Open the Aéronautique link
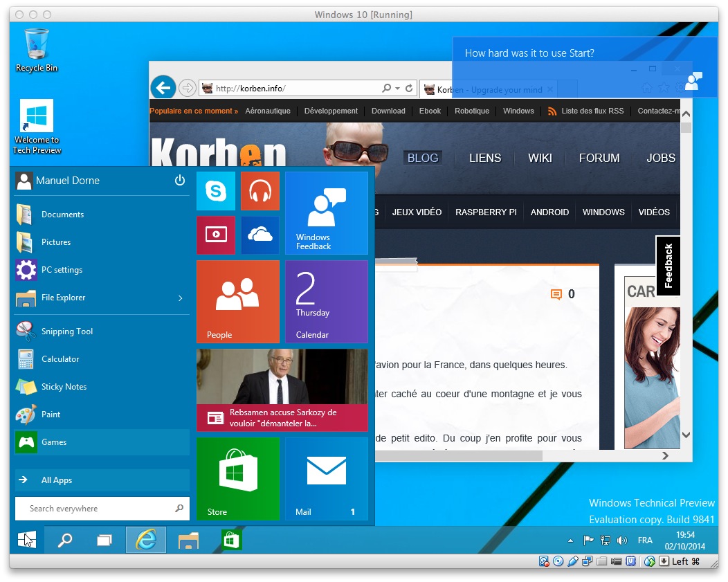728x582 pixels. point(268,111)
